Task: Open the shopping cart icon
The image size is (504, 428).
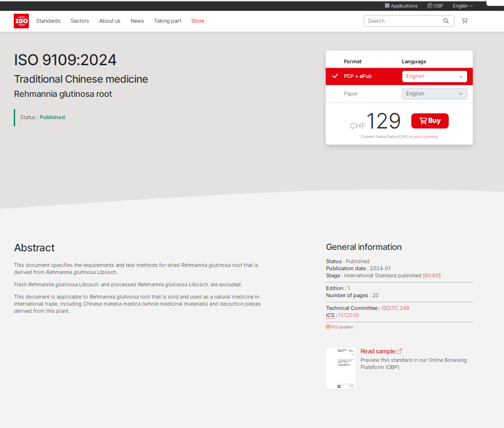Action: coord(464,21)
